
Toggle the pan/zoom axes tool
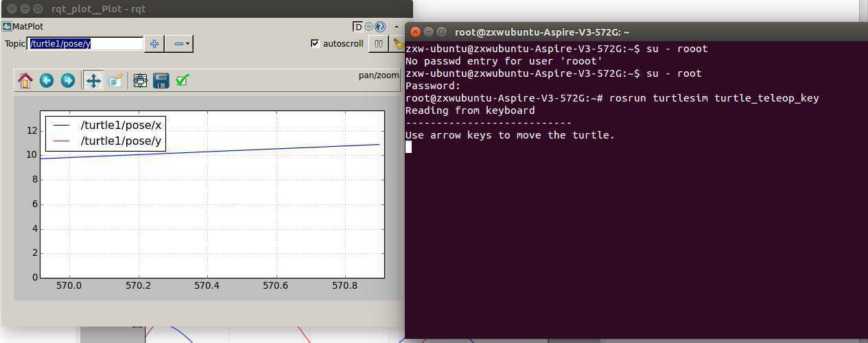click(93, 80)
